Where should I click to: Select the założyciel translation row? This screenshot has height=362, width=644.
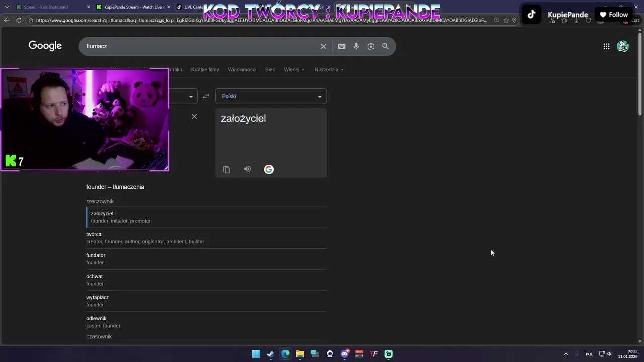click(x=206, y=217)
